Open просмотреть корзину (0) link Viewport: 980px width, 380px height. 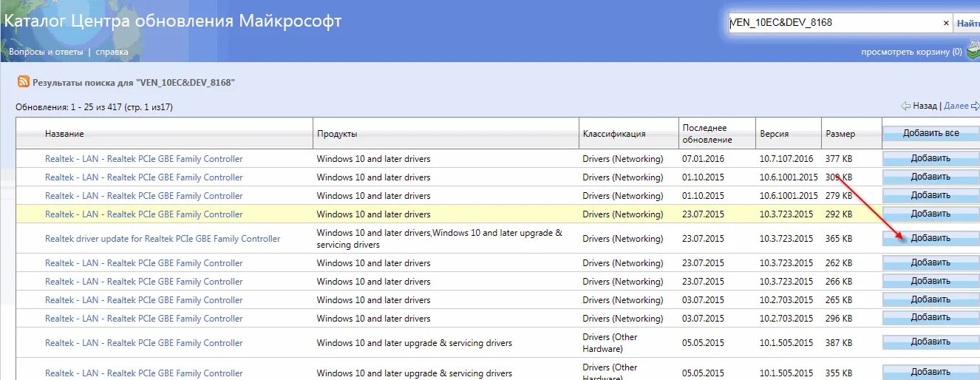pyautogui.click(x=911, y=52)
